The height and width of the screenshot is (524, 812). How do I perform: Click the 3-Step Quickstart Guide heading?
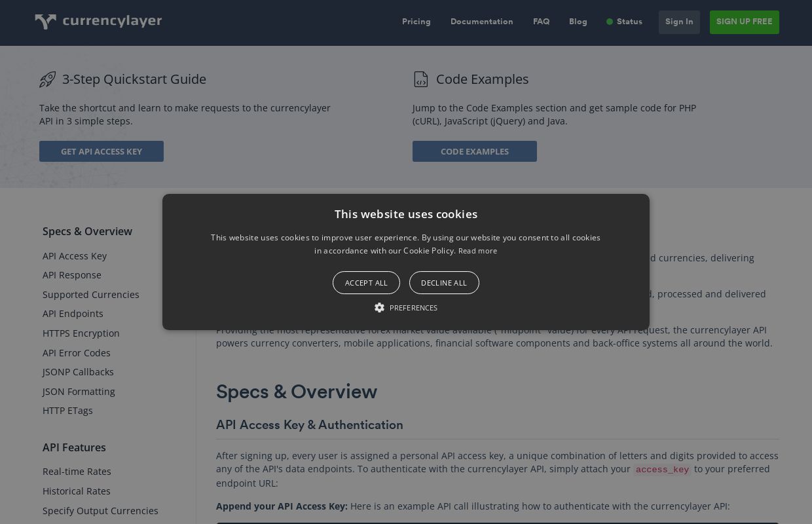click(x=134, y=79)
